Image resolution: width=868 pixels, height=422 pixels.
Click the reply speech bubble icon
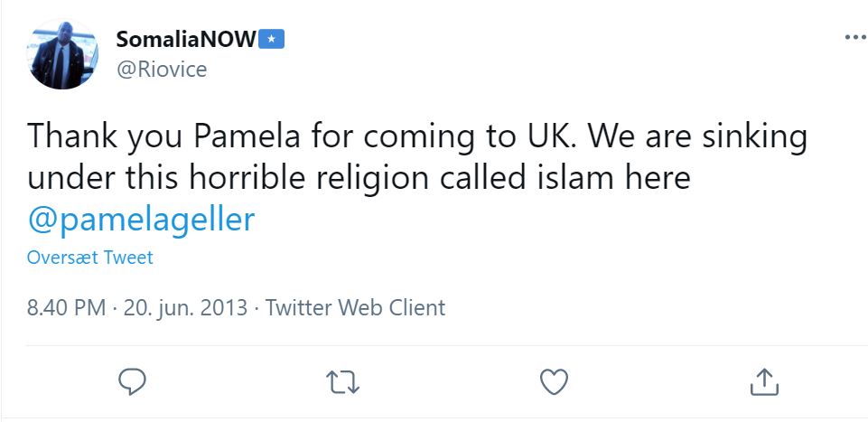click(x=132, y=380)
